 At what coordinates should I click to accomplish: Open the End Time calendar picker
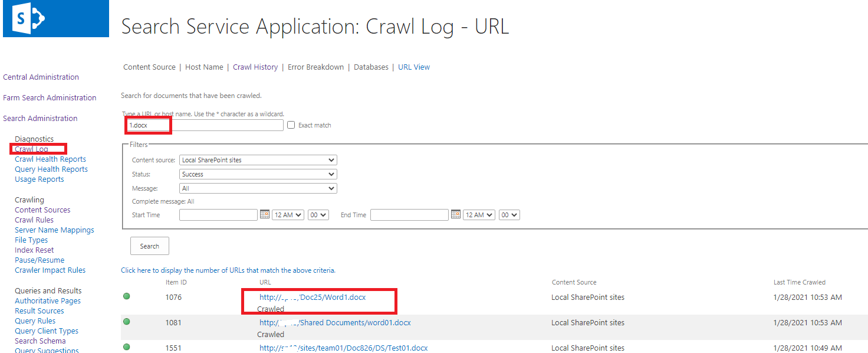coord(456,215)
